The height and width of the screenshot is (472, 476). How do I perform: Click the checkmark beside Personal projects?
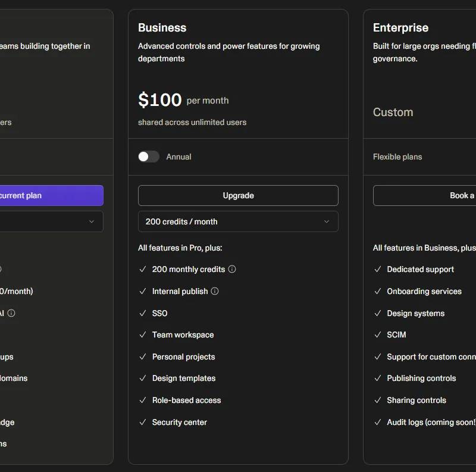coord(143,357)
